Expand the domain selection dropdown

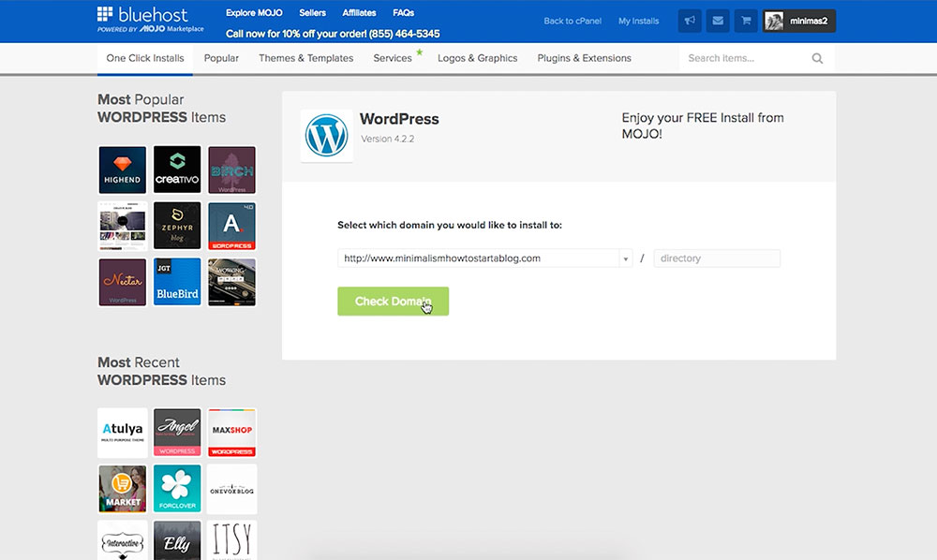625,258
